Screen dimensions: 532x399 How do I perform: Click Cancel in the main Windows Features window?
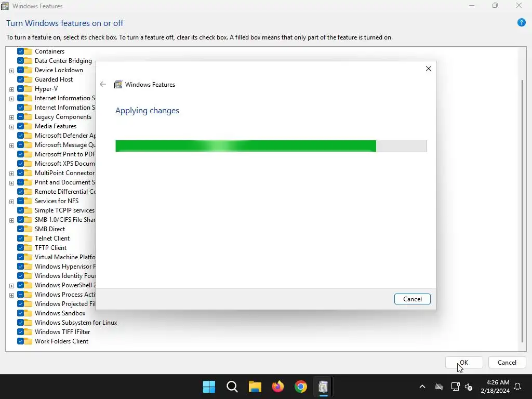pyautogui.click(x=507, y=362)
